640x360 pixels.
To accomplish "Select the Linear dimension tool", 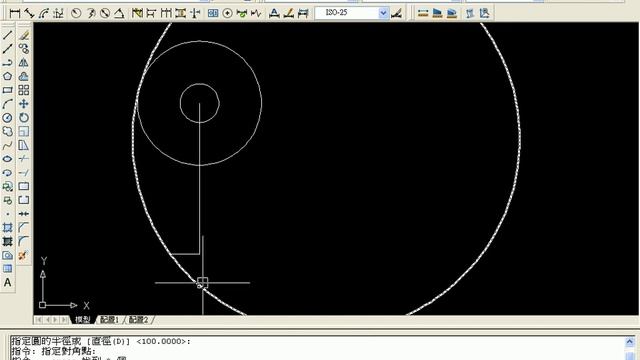I will click(15, 13).
